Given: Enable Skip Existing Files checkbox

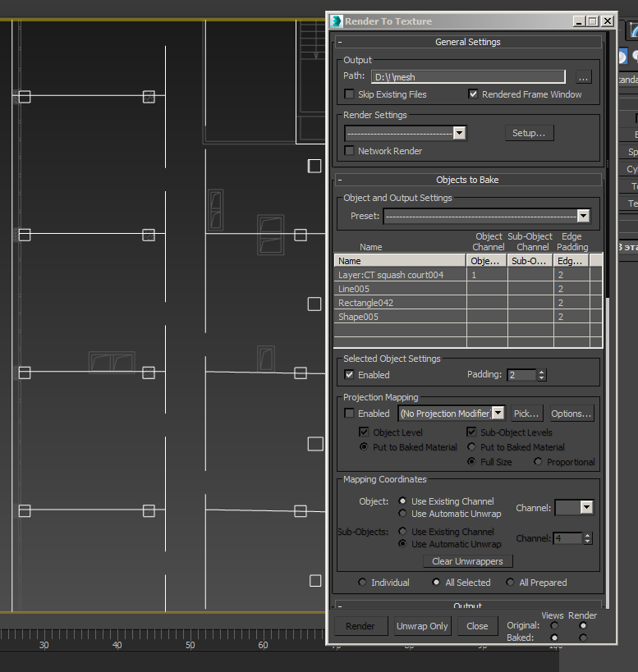Looking at the screenshot, I should (350, 94).
